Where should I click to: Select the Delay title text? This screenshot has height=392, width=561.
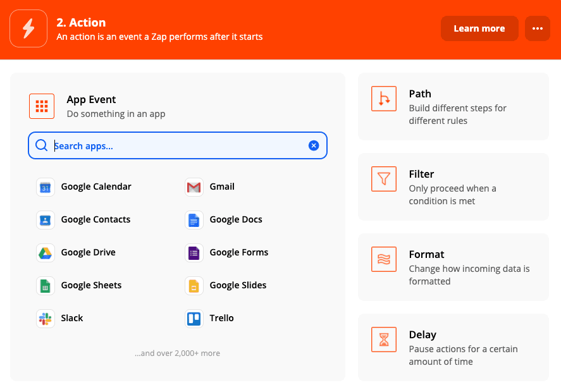click(x=422, y=334)
